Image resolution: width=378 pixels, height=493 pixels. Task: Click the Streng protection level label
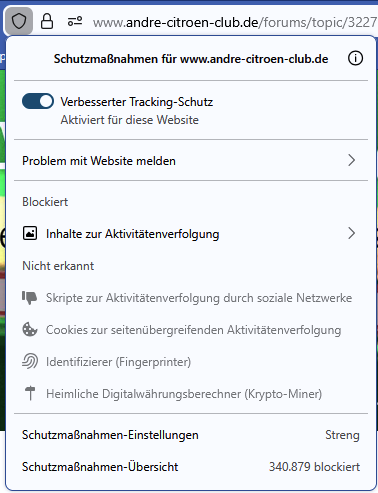(342, 435)
